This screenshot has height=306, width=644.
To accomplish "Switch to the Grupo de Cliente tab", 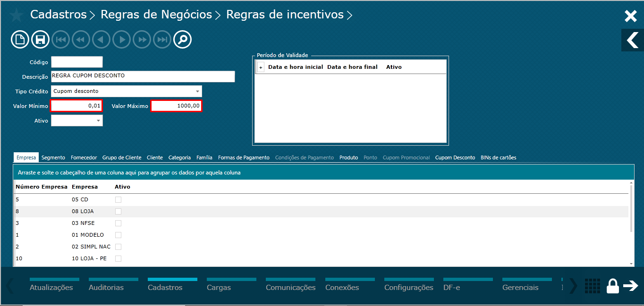I will coord(122,157).
